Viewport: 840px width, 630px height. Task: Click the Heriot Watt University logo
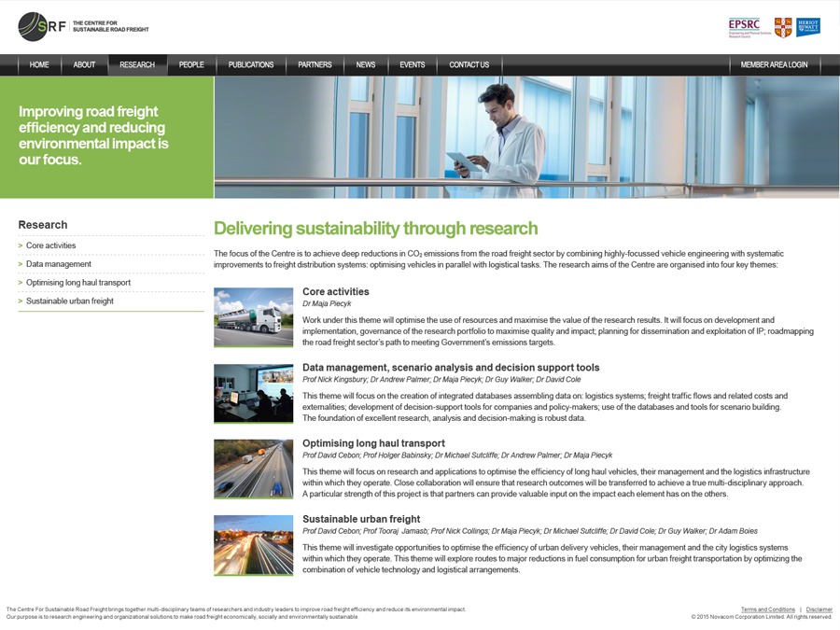tap(808, 27)
